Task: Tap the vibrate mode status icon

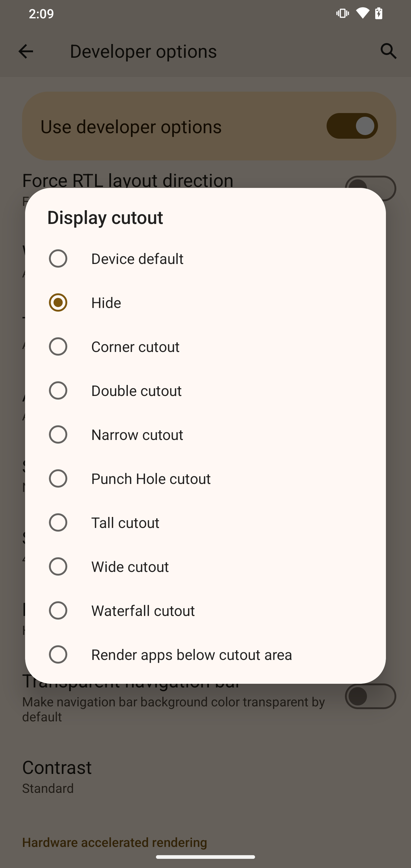Action: (342, 13)
